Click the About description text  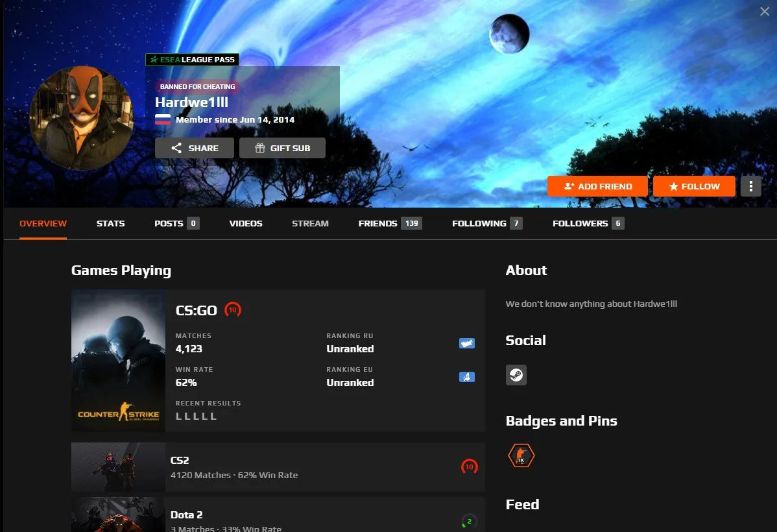(591, 304)
